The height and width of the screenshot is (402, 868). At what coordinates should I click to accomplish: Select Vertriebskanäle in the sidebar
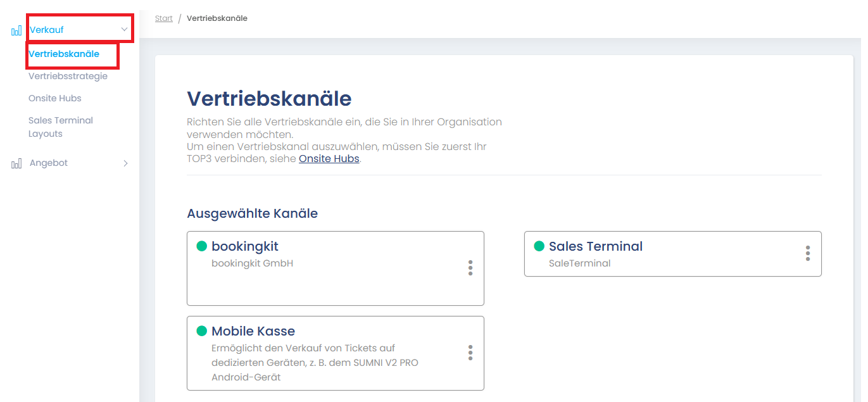coord(64,54)
